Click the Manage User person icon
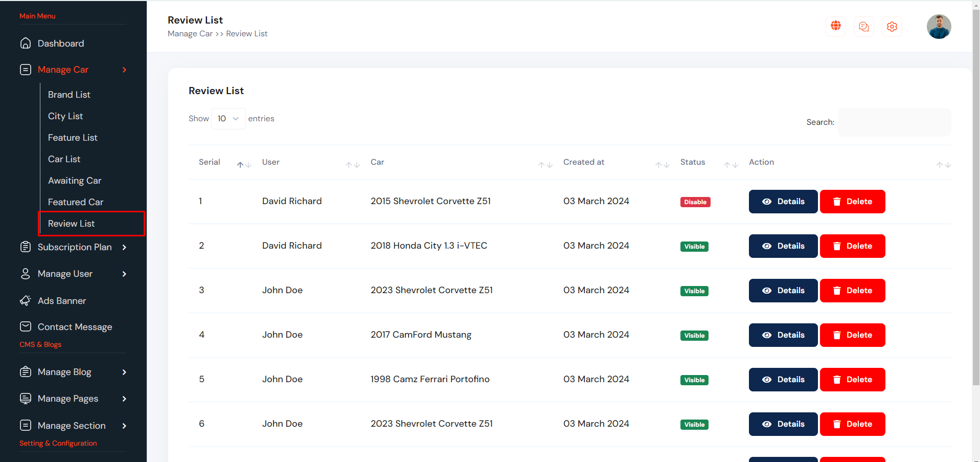The width and height of the screenshot is (980, 462). point(26,274)
